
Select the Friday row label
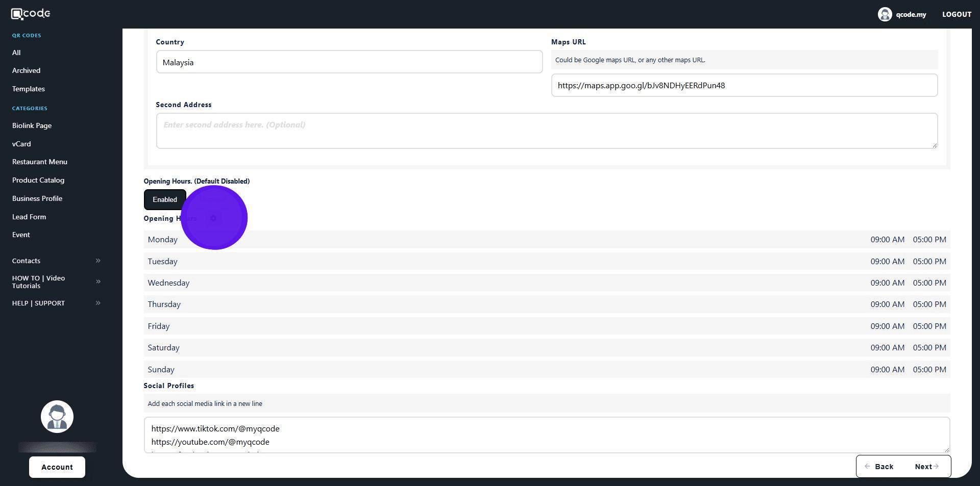[x=159, y=326]
